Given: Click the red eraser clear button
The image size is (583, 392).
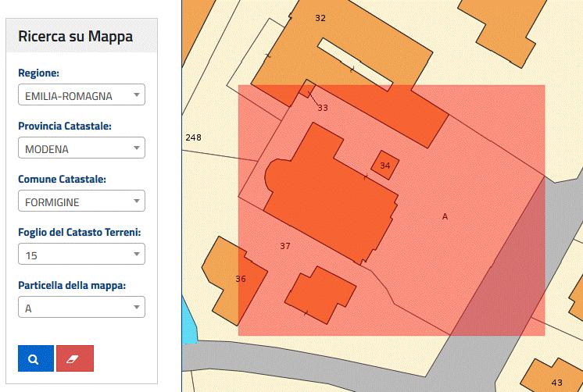Looking at the screenshot, I should pyautogui.click(x=75, y=358).
